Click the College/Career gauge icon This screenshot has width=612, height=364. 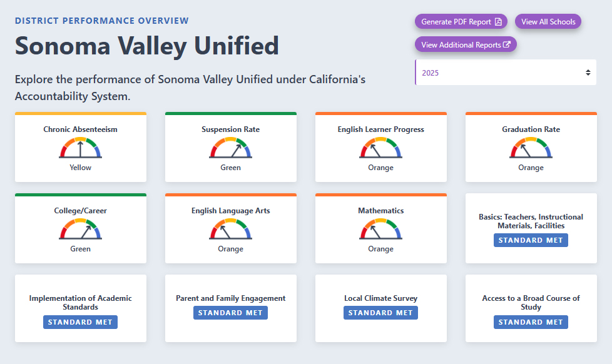coord(80,230)
